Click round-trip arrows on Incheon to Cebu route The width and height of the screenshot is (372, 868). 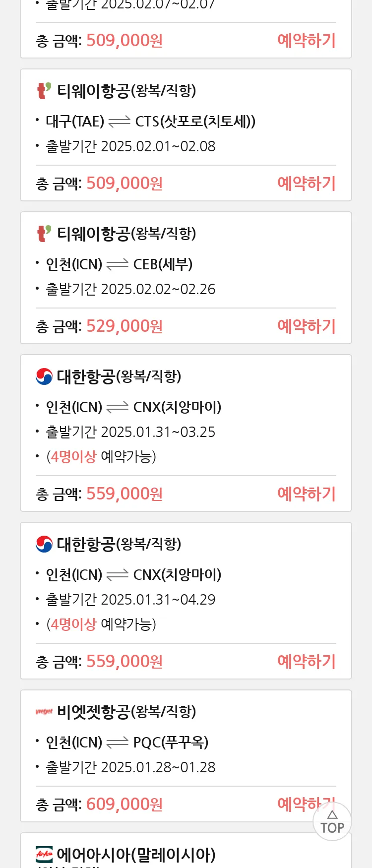pyautogui.click(x=118, y=264)
